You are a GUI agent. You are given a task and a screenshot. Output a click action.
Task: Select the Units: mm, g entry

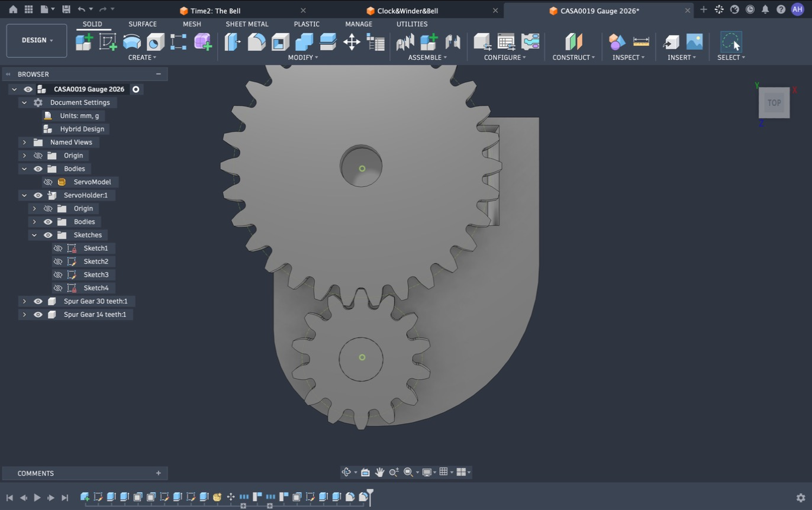tap(79, 116)
